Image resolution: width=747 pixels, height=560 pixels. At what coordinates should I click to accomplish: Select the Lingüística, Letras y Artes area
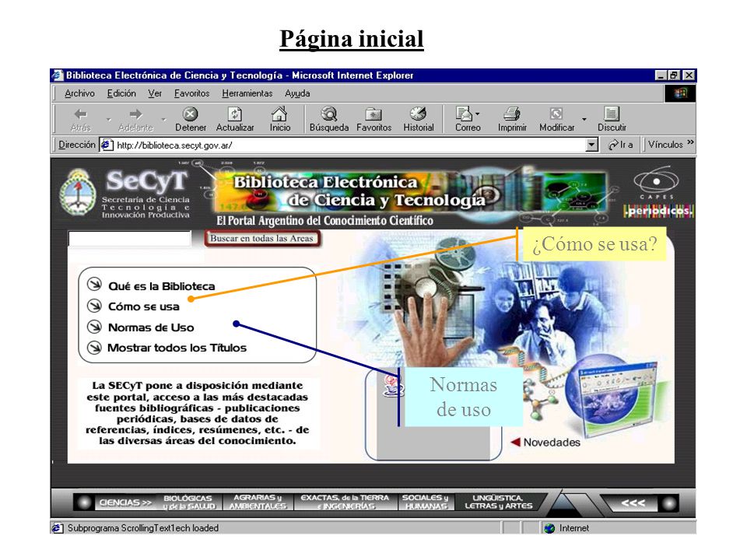pos(498,502)
